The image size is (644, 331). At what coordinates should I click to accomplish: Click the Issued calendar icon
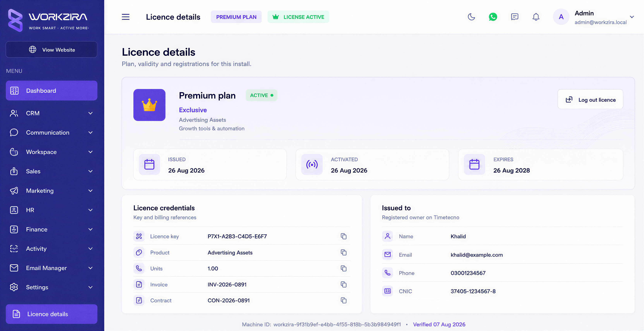tap(149, 164)
